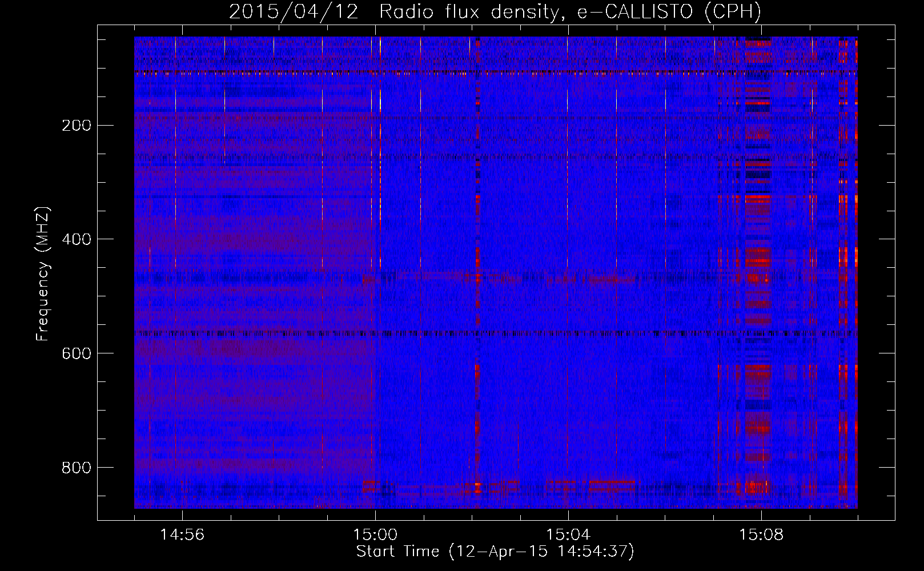Click the 200 frequency tick label
Image resolution: width=924 pixels, height=571 pixels.
coord(77,125)
